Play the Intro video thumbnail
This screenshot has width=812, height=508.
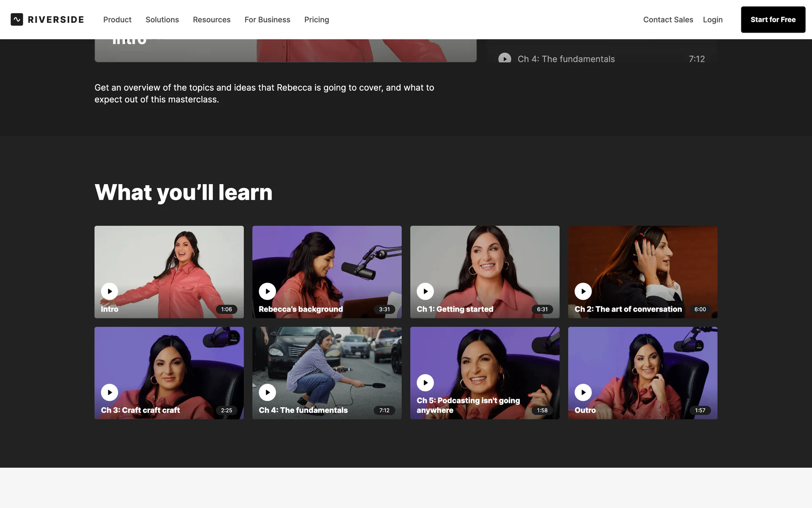pyautogui.click(x=110, y=291)
